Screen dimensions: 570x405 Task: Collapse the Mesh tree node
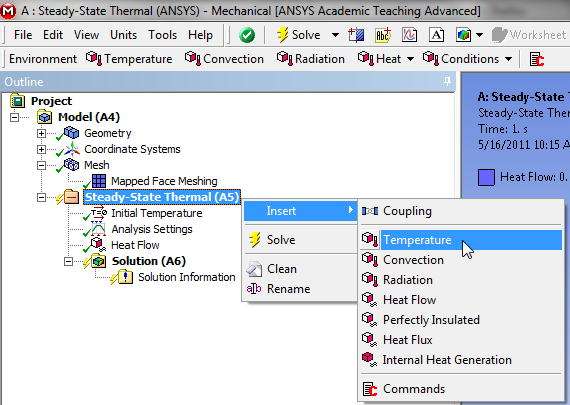41,165
